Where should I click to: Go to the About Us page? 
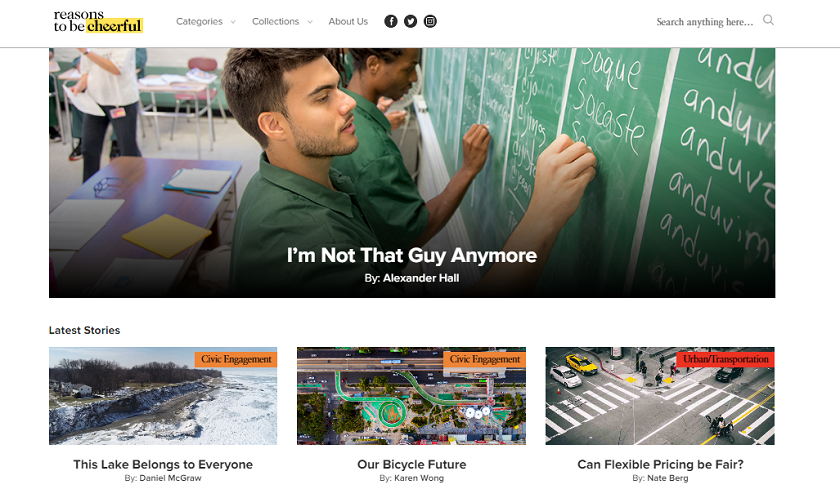tap(348, 21)
